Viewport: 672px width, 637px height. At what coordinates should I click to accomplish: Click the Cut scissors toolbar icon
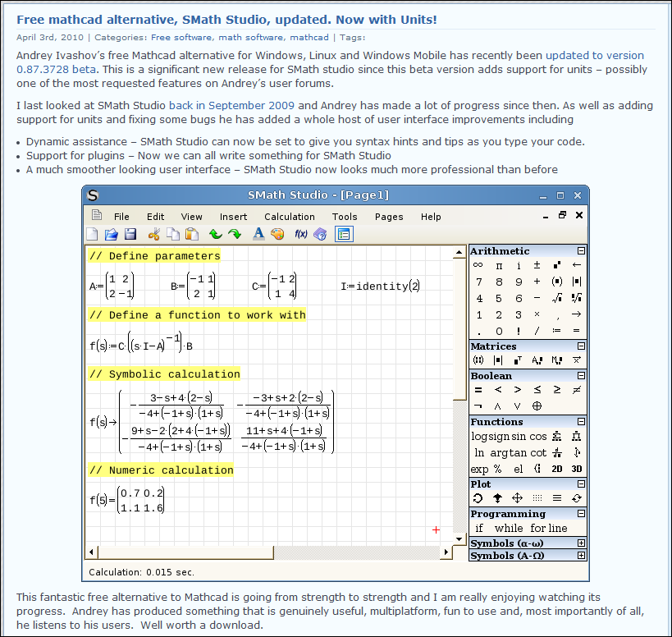point(153,235)
